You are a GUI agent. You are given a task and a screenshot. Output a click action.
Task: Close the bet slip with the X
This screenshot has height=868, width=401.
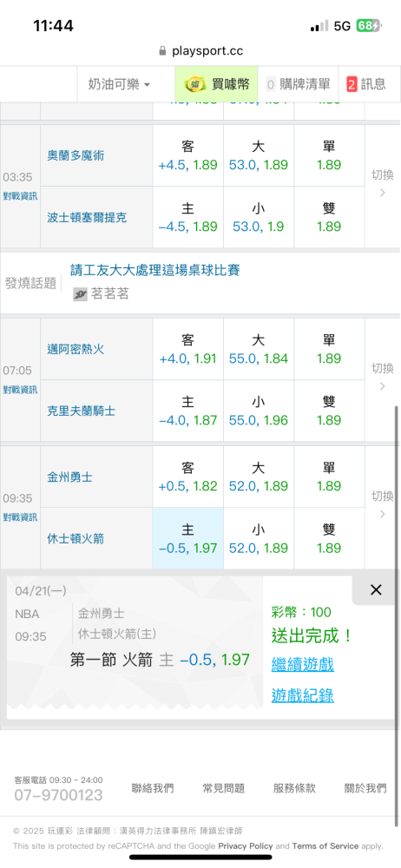click(x=376, y=590)
